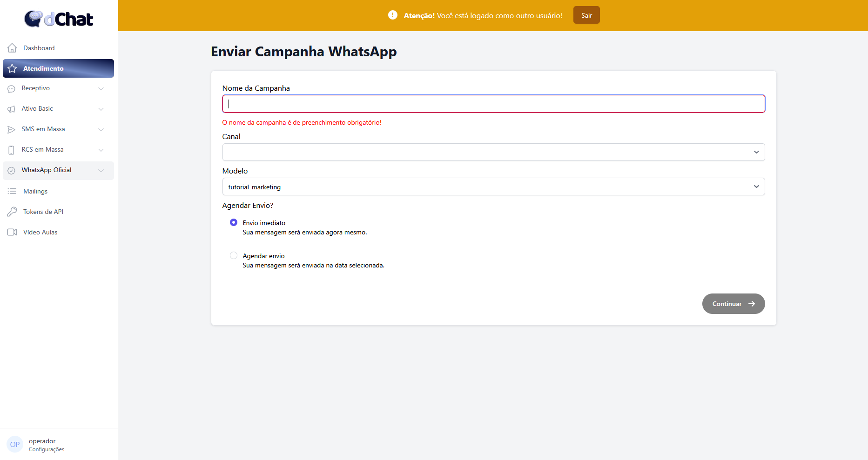The width and height of the screenshot is (868, 460).
Task: Click the SMS em Massa send icon
Action: click(12, 129)
